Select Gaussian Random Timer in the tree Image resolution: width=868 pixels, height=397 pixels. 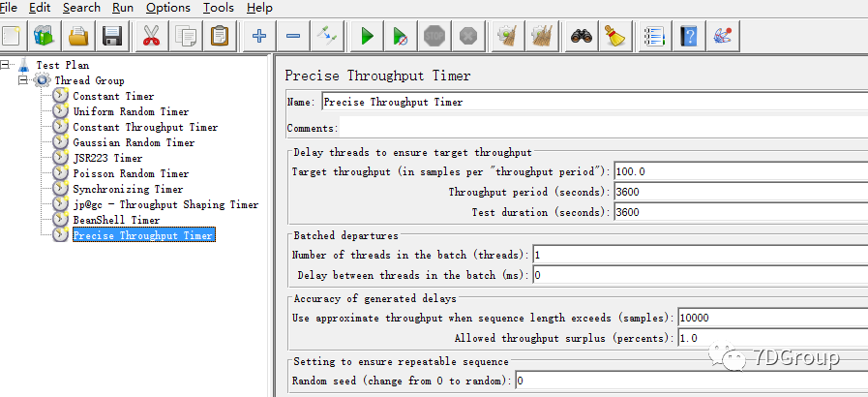(x=134, y=143)
